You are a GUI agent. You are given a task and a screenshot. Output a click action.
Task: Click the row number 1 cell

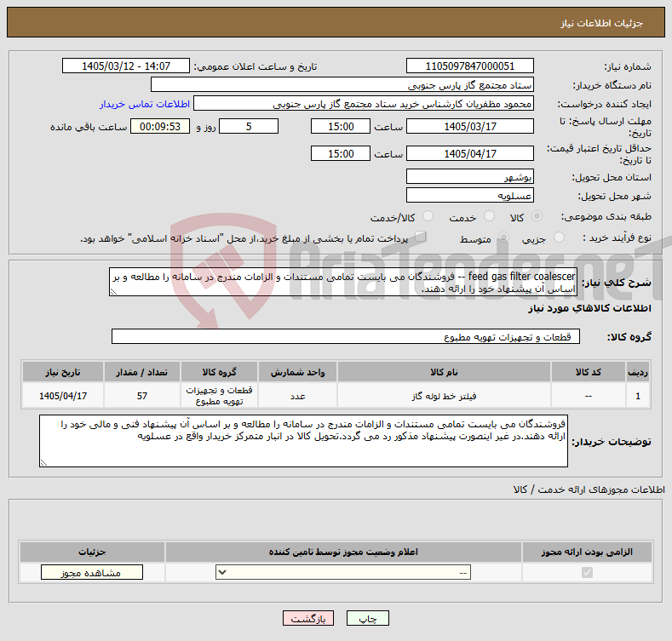point(638,396)
